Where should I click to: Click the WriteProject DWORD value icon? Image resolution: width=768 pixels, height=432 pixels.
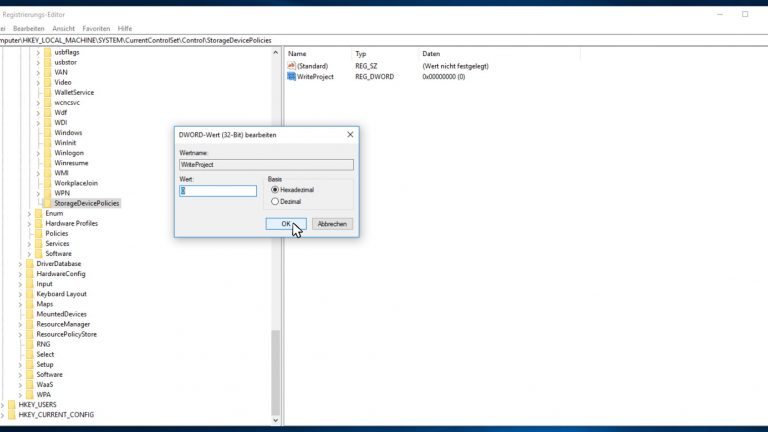291,76
